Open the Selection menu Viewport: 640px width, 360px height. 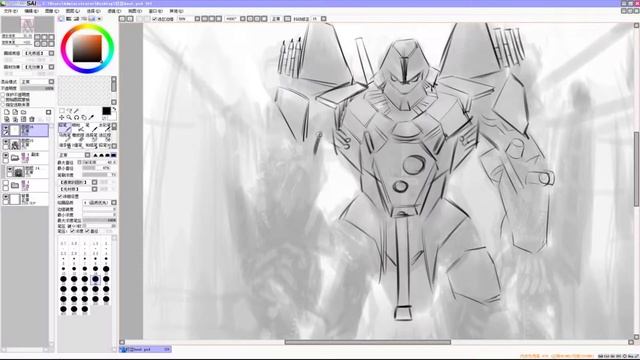(x=93, y=11)
